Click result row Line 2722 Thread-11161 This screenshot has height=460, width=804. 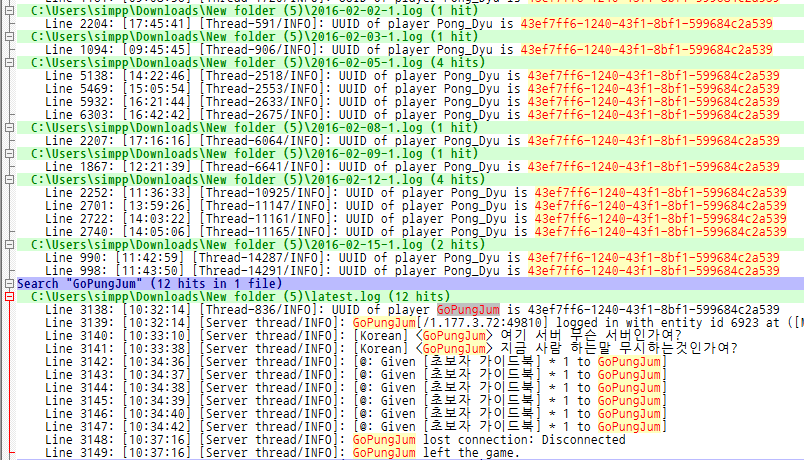pos(416,218)
